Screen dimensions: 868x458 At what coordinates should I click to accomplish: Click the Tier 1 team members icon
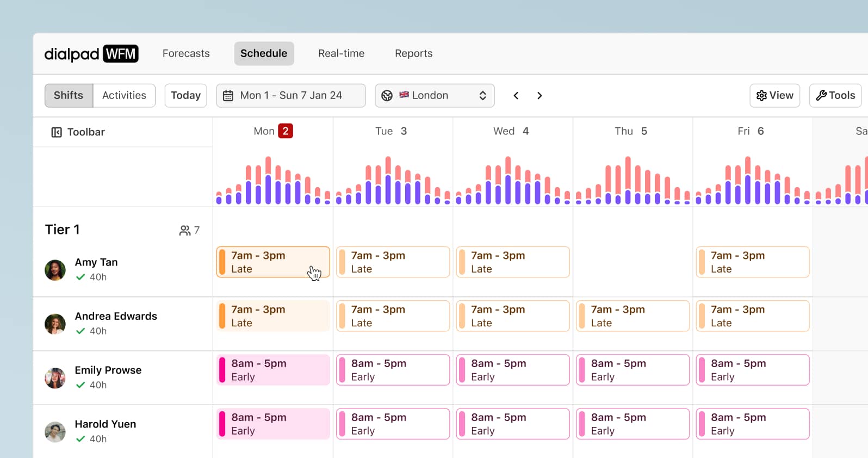(x=185, y=231)
